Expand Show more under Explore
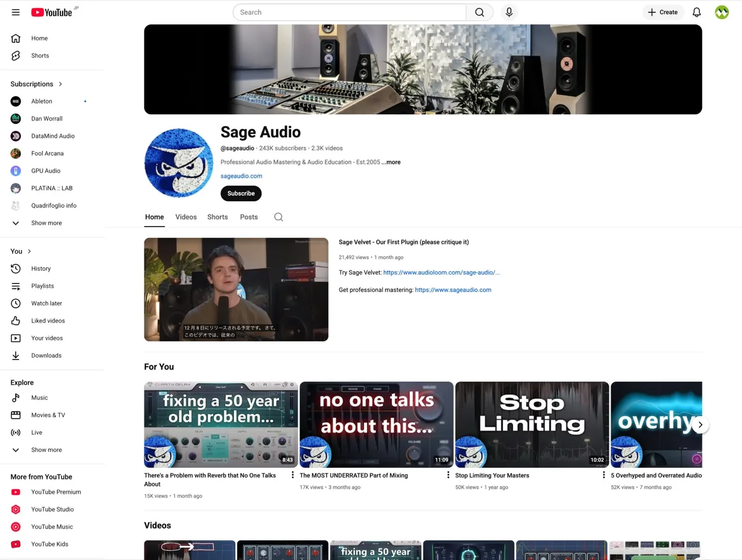 coord(46,450)
